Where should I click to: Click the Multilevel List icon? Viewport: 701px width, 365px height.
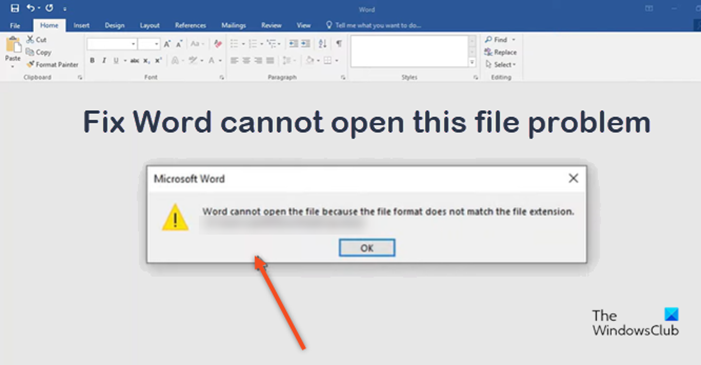pos(271,44)
